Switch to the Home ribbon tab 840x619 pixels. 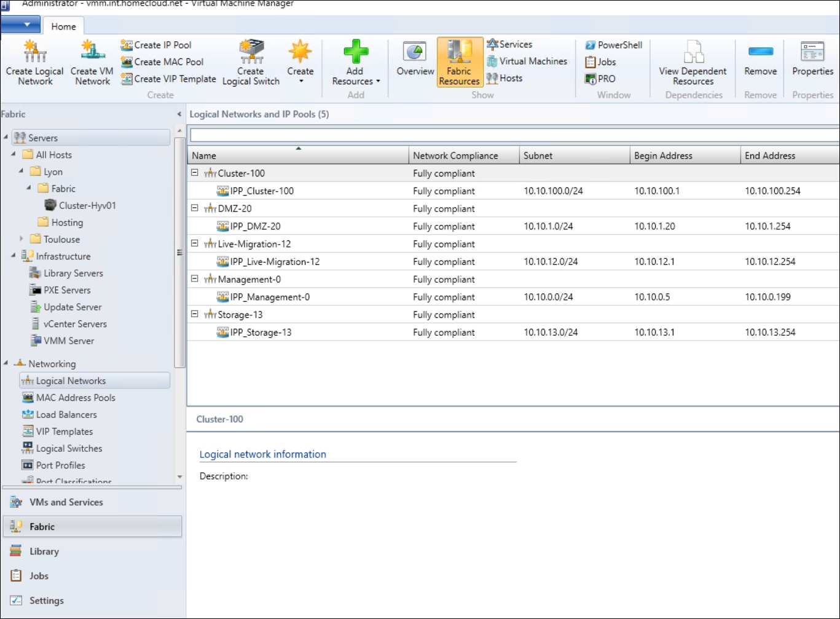(x=63, y=26)
